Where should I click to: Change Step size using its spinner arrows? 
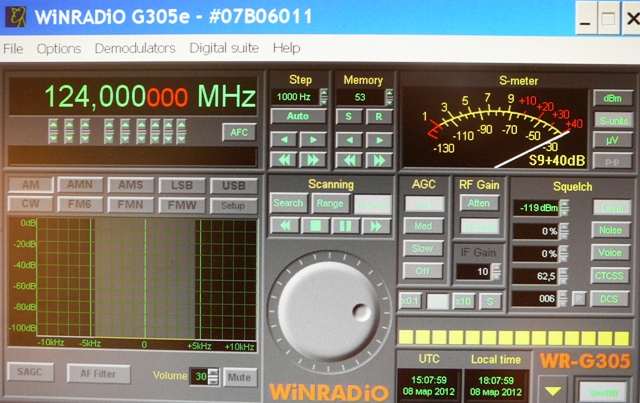tap(324, 97)
